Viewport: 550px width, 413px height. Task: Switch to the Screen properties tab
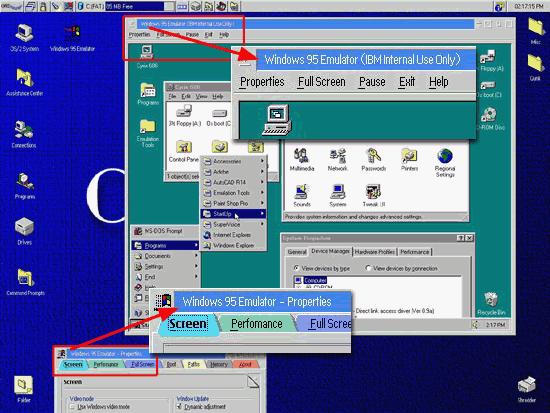(73, 365)
